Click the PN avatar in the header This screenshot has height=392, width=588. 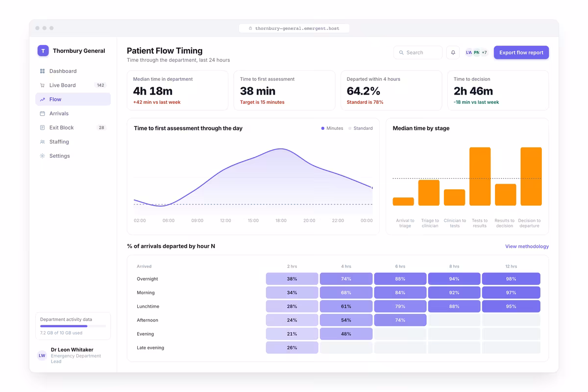(x=476, y=52)
